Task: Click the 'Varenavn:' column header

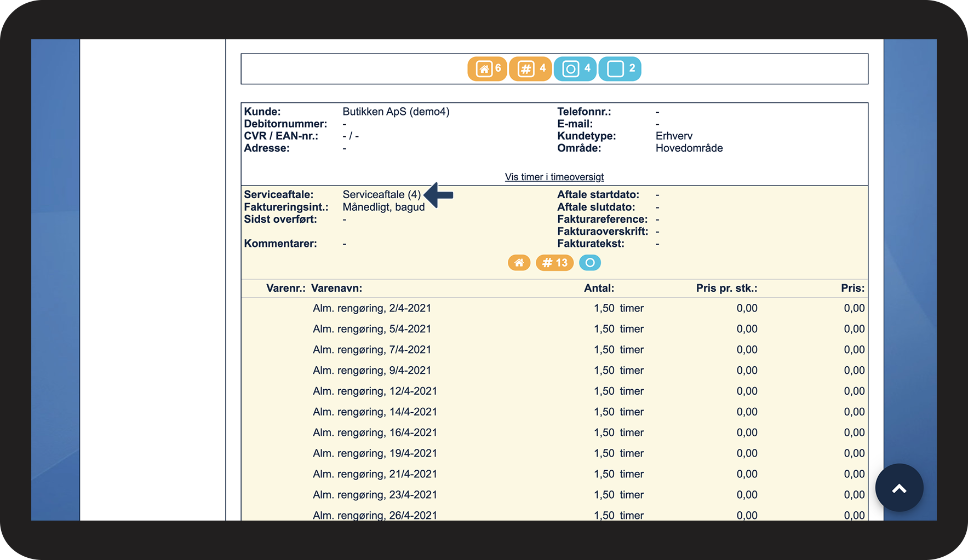Action: tap(336, 288)
